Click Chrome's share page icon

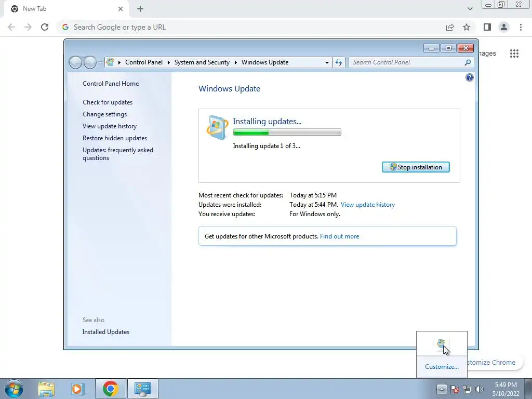[x=450, y=27]
